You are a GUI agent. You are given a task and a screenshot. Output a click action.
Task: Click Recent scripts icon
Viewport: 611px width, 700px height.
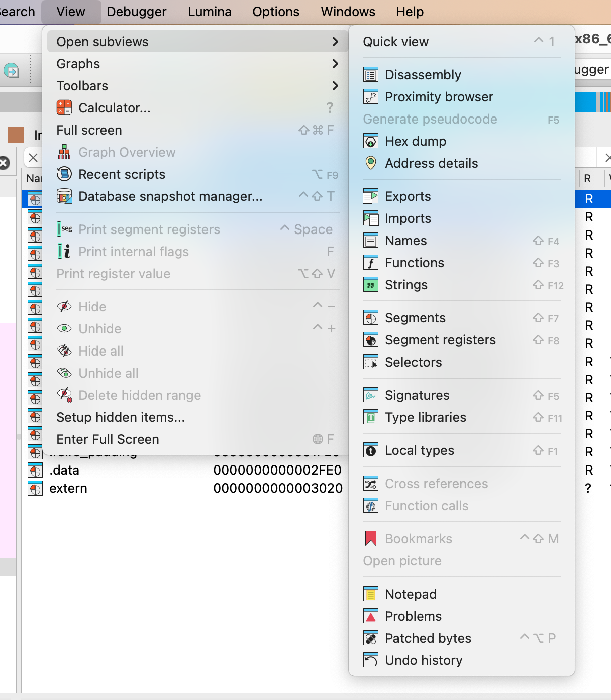[x=64, y=174]
